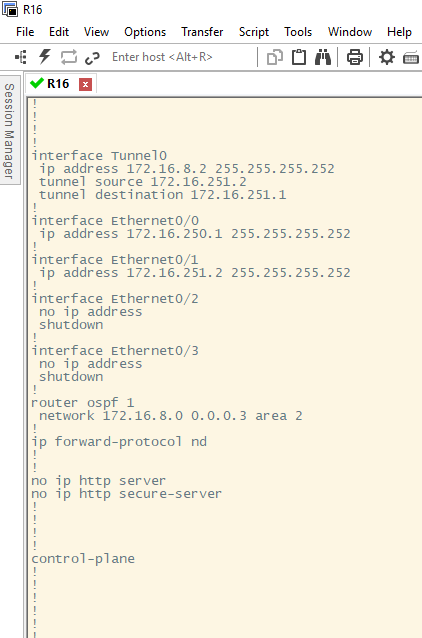Click the Quick Connect lightning icon
This screenshot has width=422, height=638.
point(45,57)
